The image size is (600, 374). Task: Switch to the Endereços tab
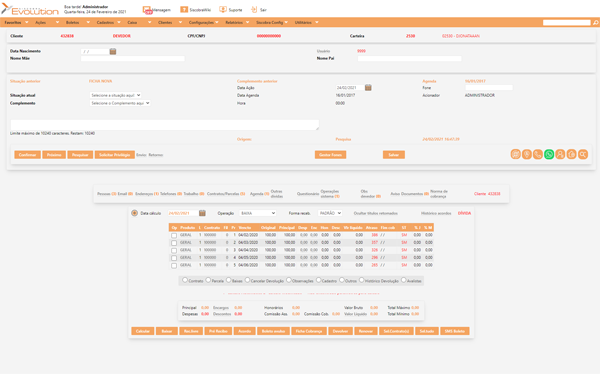147,194
